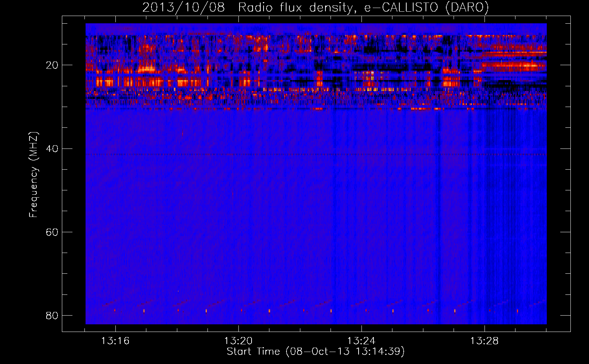This screenshot has height=364, width=589.
Task: Click the 'Frequency (MHZ)' y-axis label
Action: point(33,175)
